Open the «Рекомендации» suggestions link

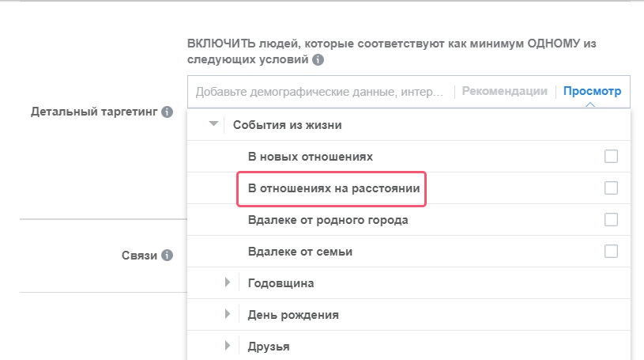coord(504,91)
